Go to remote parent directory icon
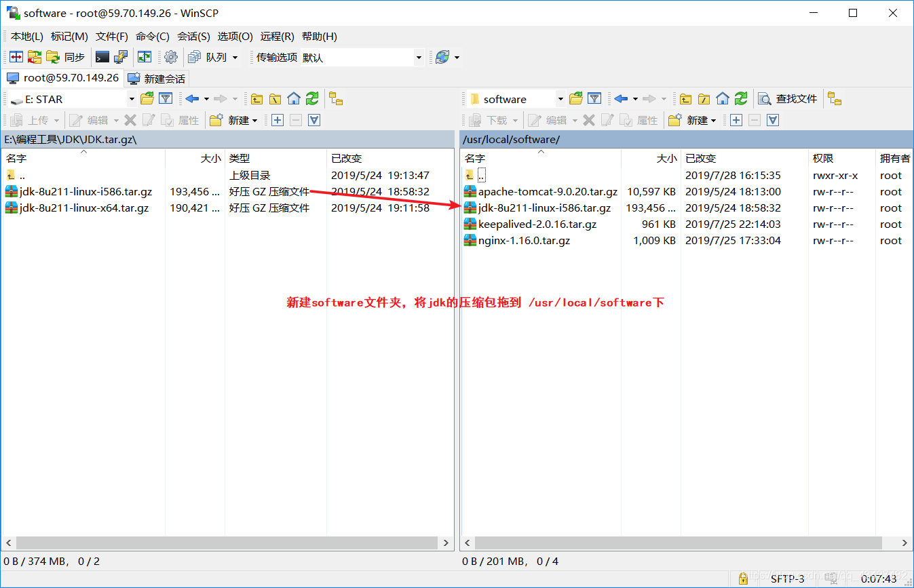The width and height of the screenshot is (914, 588). click(x=685, y=99)
